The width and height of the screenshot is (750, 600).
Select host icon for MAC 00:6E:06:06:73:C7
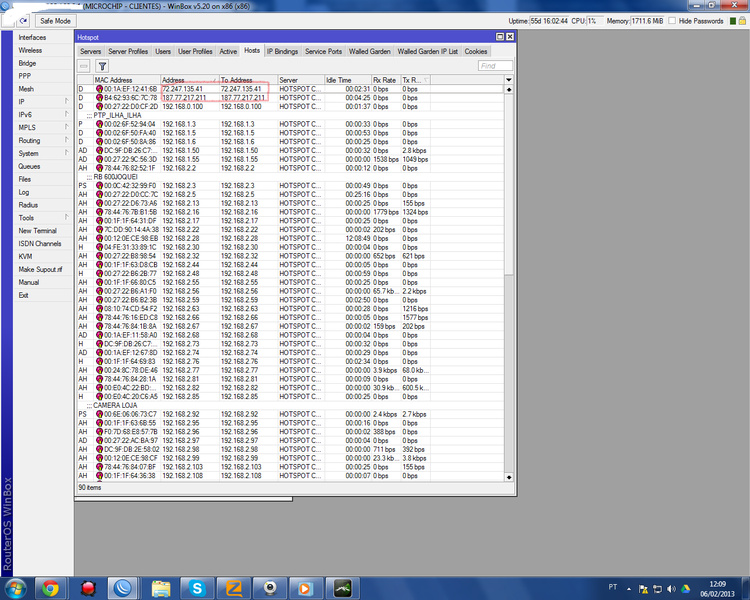(x=99, y=414)
